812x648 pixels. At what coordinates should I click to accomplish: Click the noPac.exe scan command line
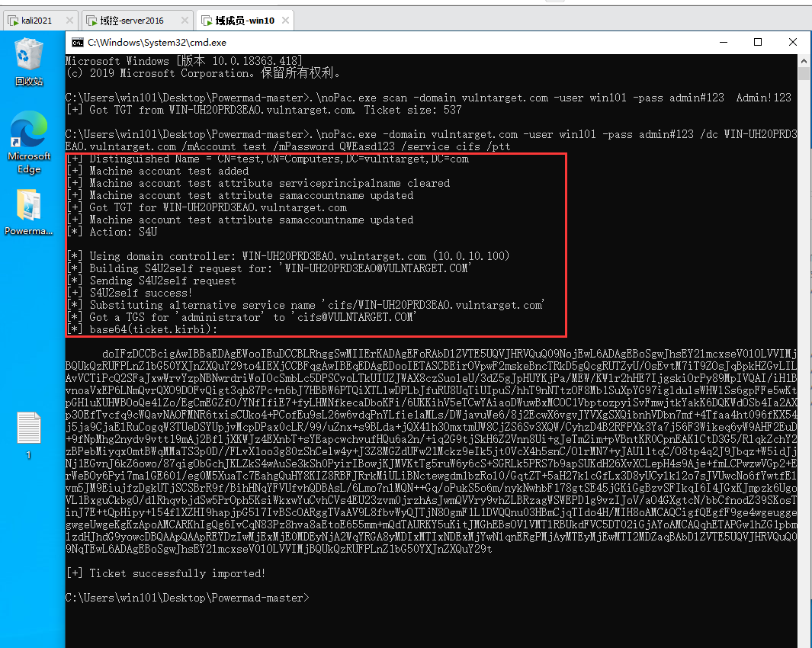tap(428, 98)
